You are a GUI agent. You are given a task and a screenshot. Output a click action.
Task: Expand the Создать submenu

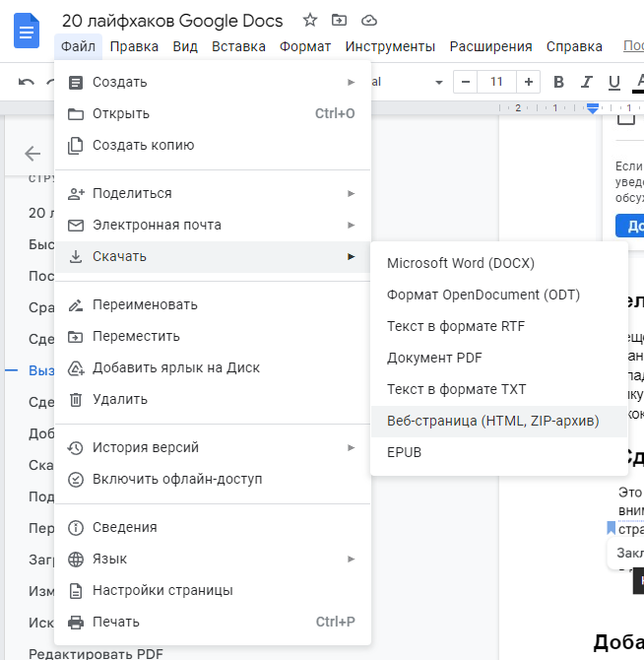click(213, 82)
